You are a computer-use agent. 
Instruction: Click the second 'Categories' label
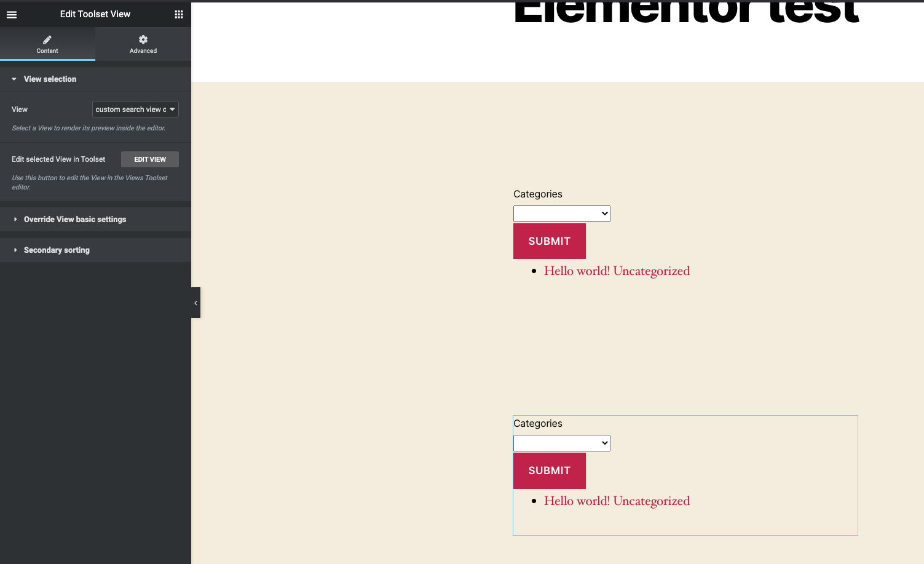(538, 424)
